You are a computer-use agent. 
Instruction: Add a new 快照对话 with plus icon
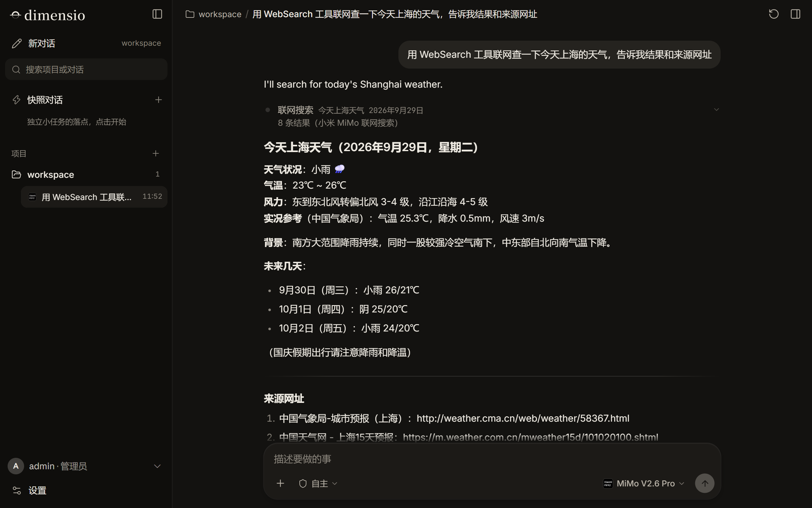click(x=158, y=100)
